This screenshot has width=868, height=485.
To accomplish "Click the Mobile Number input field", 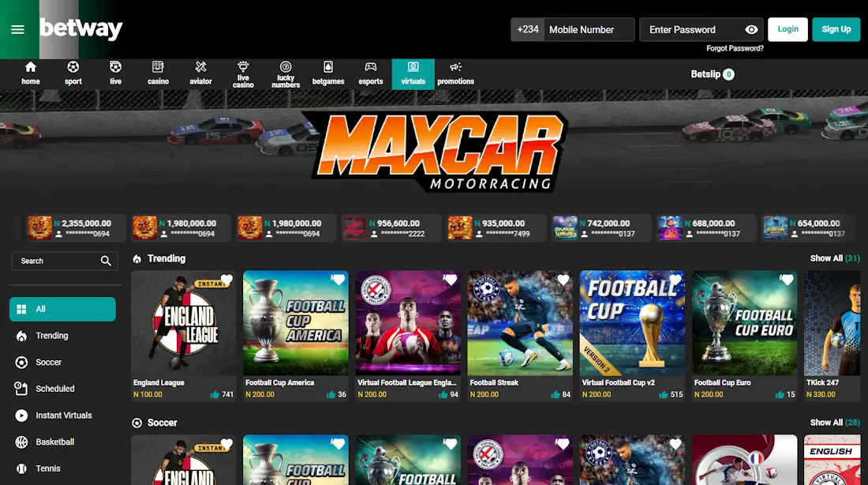I will coord(588,29).
